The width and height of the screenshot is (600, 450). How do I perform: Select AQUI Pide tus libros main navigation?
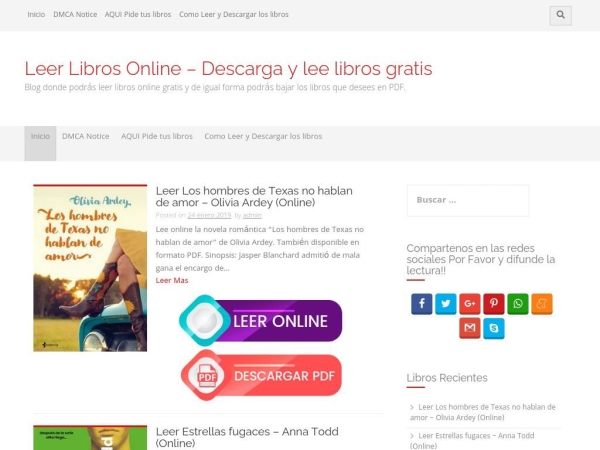157,136
